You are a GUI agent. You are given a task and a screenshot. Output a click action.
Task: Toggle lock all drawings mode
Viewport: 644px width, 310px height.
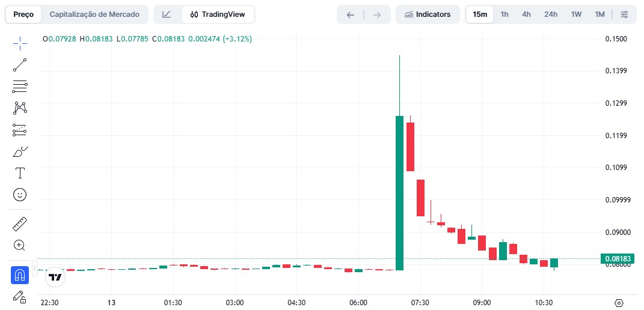tap(20, 296)
